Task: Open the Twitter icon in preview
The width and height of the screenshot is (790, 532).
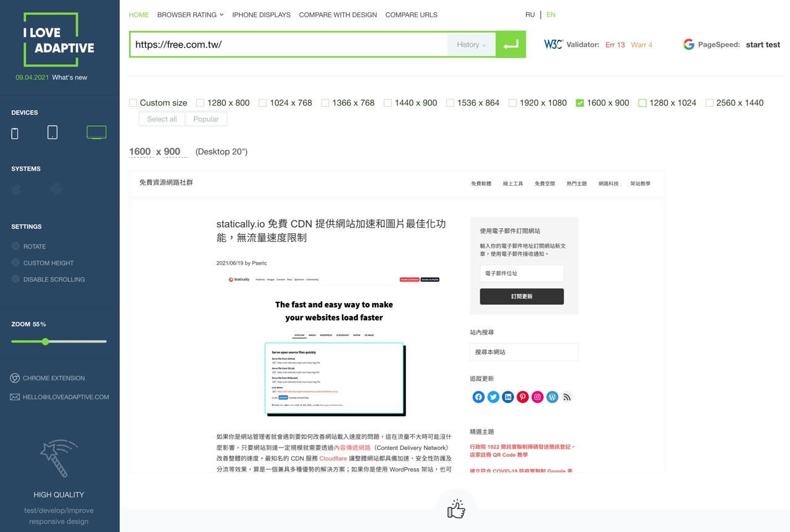Action: pyautogui.click(x=493, y=397)
